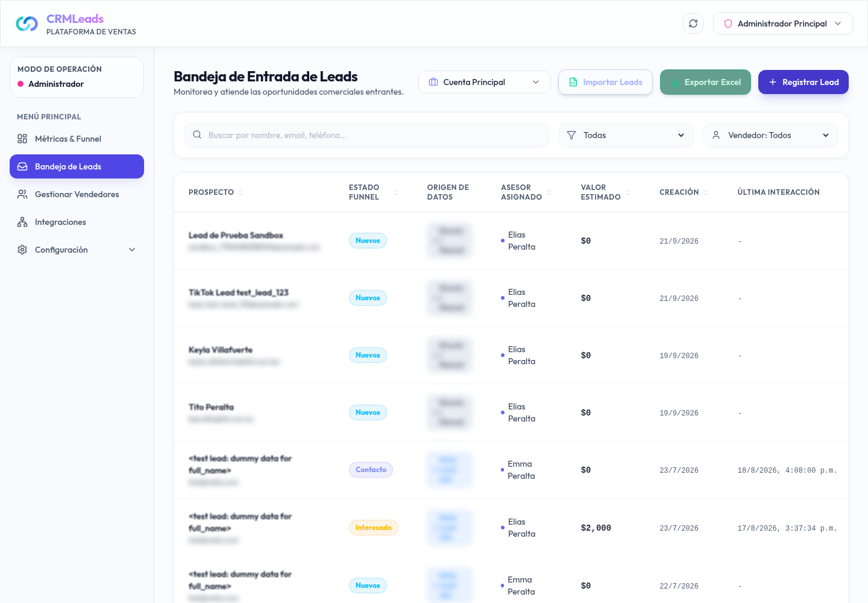The height and width of the screenshot is (603, 868).
Task: Click the $2,000 estimated value cell
Action: 596,528
